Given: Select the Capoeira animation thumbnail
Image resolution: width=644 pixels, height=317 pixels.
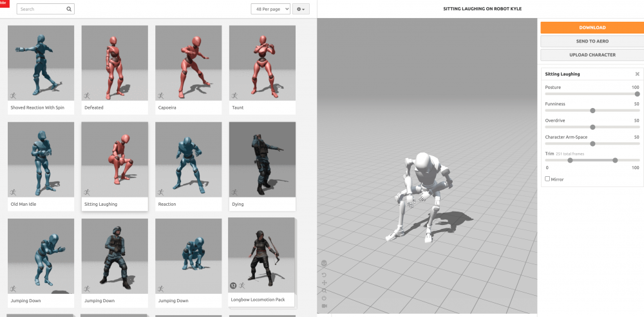Looking at the screenshot, I should (189, 63).
